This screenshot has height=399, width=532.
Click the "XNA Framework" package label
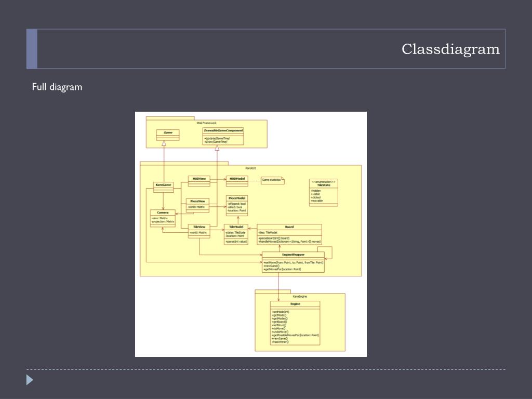(x=206, y=123)
